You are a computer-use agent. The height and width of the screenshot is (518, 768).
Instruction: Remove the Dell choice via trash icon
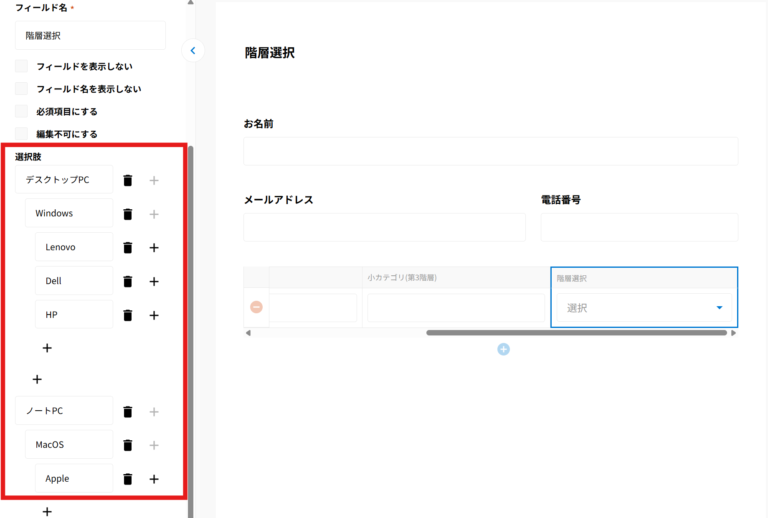128,282
